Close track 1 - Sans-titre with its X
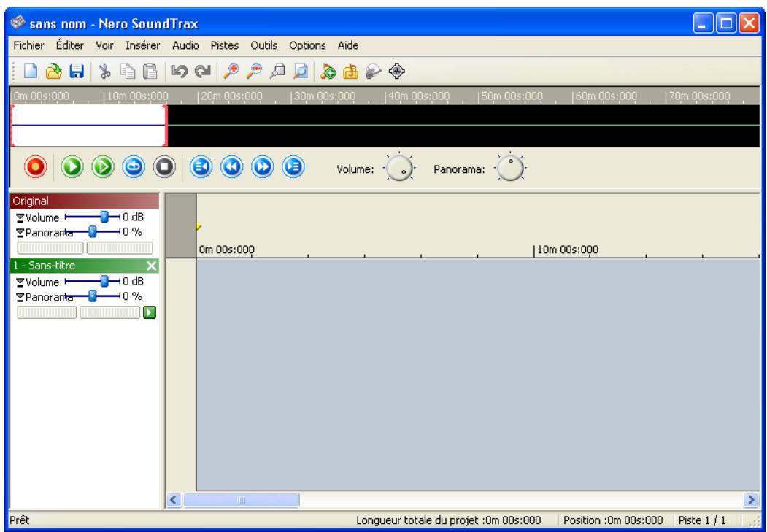This screenshot has height=532, width=767. (x=152, y=266)
